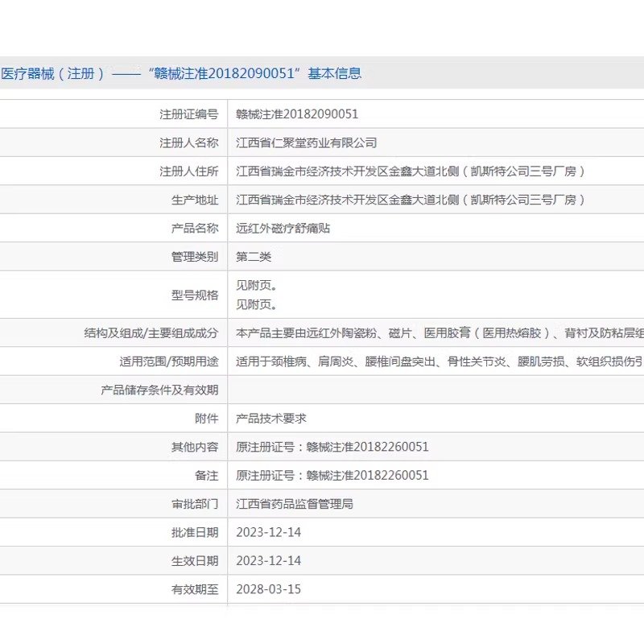This screenshot has height=644, width=644.
Task: Select the original registration number in the 备注 row
Action: tap(332, 476)
